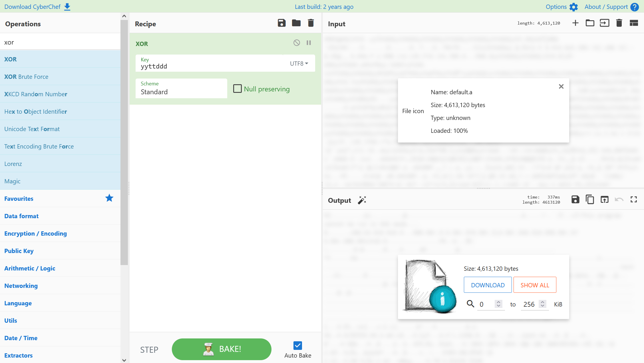Open the UTF8 key format dropdown
This screenshot has height=363, width=644.
tap(299, 63)
